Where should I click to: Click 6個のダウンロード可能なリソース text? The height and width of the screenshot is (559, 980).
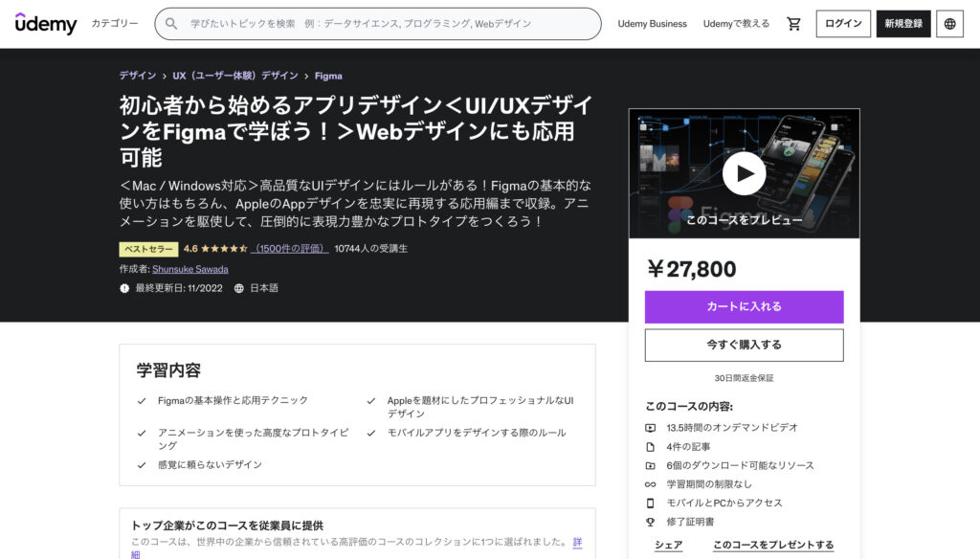[740, 465]
